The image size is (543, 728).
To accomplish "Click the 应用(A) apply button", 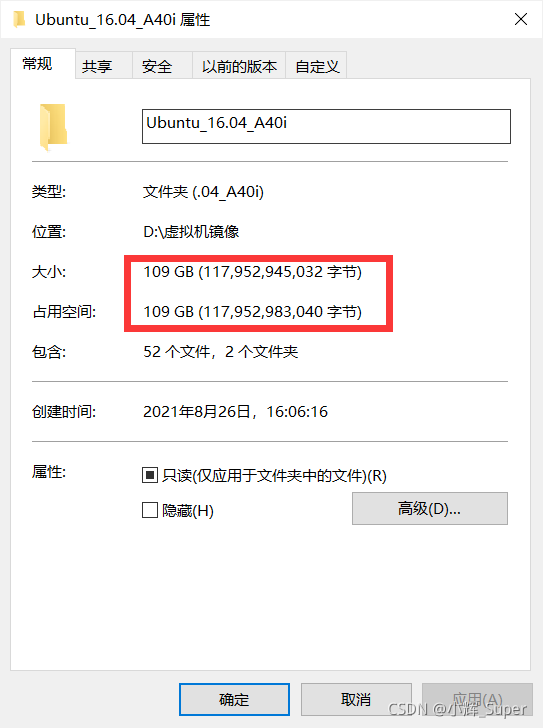I will click(x=477, y=699).
